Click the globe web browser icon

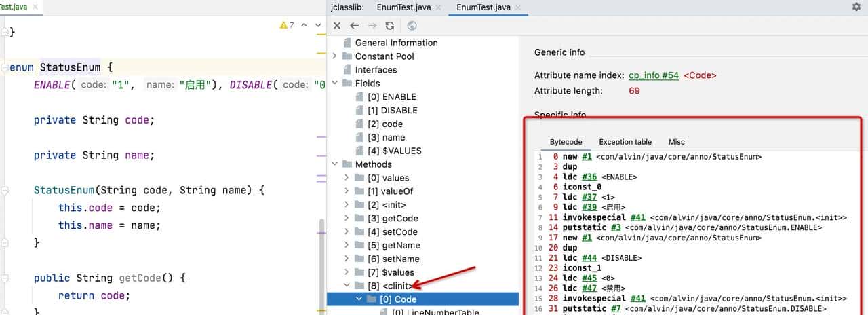(x=412, y=26)
